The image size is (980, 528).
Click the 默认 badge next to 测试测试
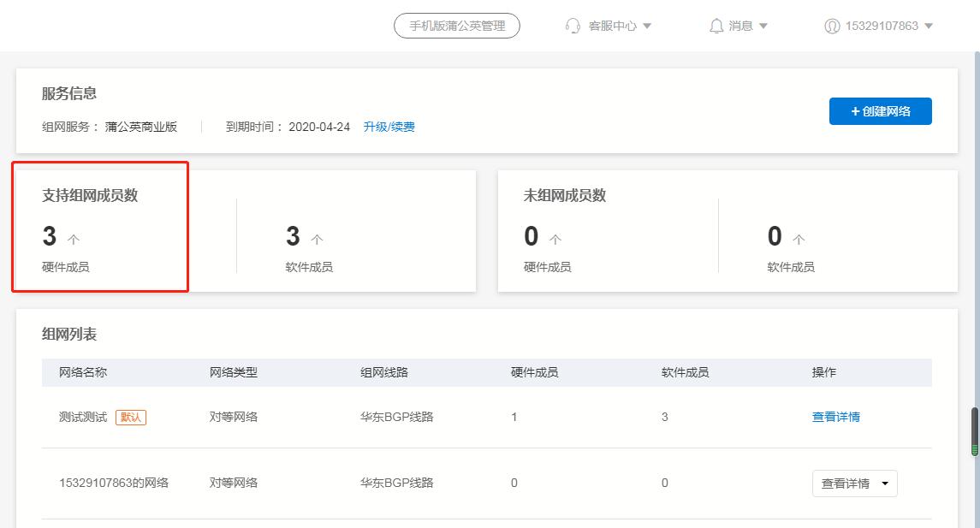pos(130,417)
